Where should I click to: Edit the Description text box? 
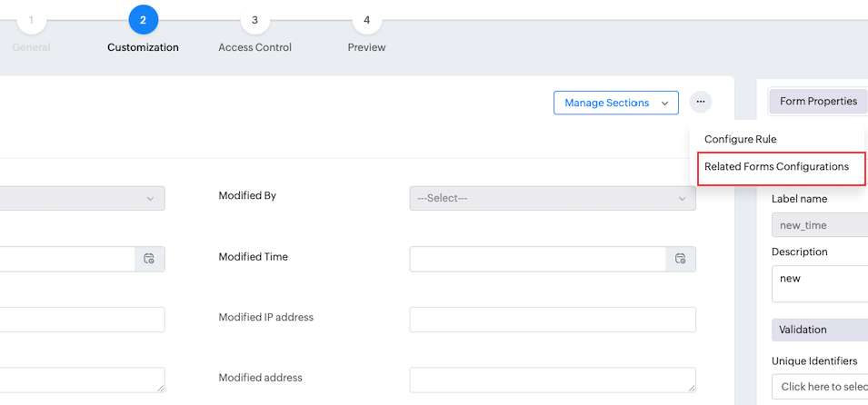(818, 283)
